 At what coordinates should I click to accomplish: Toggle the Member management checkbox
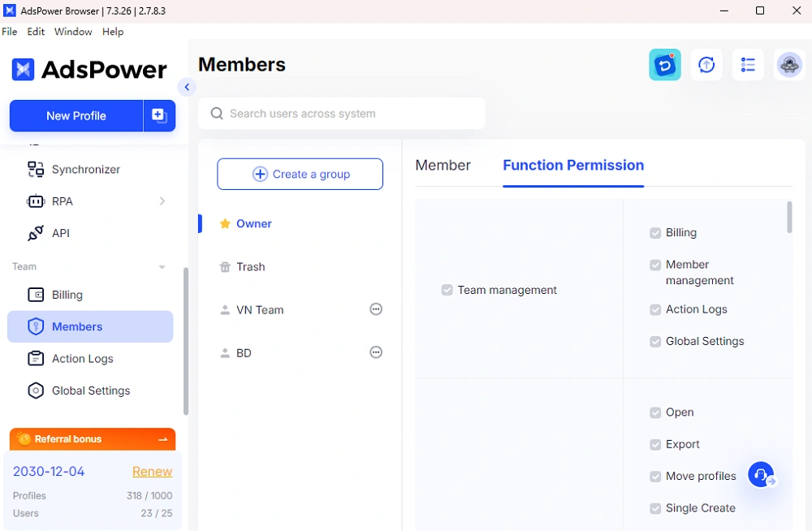coord(655,265)
